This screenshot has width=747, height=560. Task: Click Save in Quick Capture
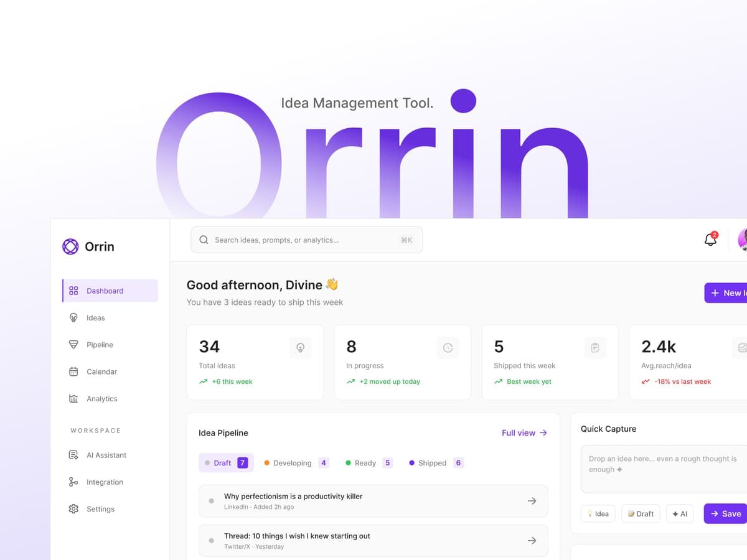pyautogui.click(x=726, y=513)
